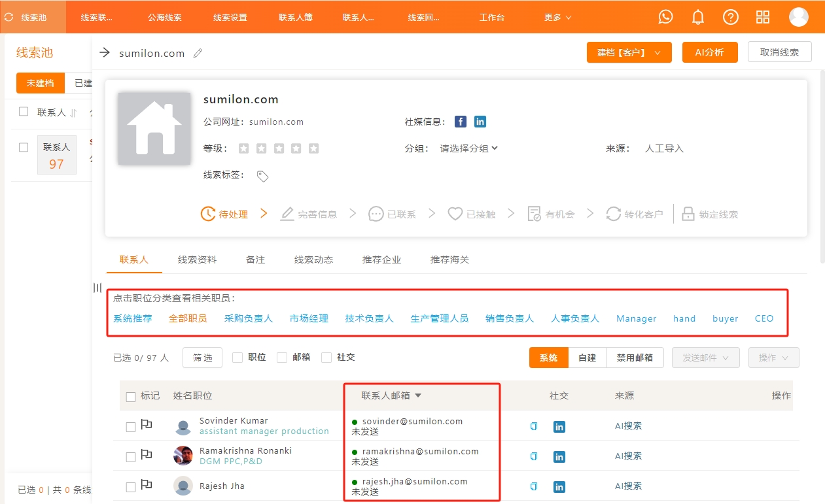Open the user avatar menu
The image size is (825, 504).
pyautogui.click(x=798, y=17)
